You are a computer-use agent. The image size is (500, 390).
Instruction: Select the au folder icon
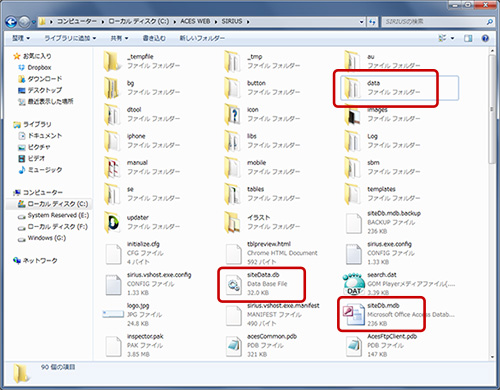[352, 61]
